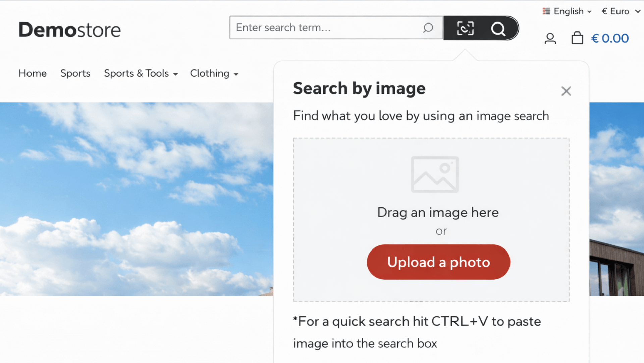The width and height of the screenshot is (644, 363).
Task: Open the Euro currency dropdown
Action: pos(621,11)
